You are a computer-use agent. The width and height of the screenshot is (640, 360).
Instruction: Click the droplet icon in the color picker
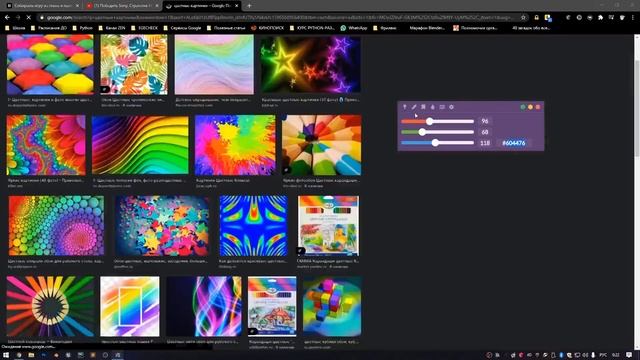point(433,107)
